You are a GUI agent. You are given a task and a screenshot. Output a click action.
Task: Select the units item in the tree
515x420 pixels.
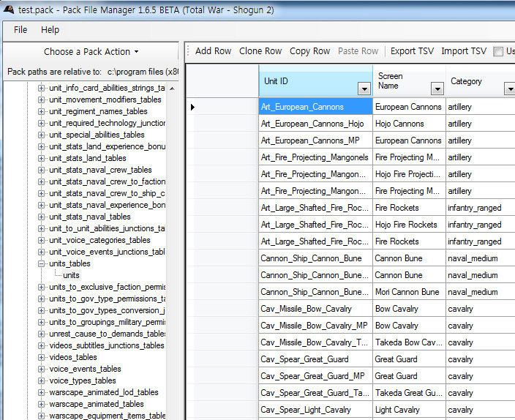pos(71,275)
